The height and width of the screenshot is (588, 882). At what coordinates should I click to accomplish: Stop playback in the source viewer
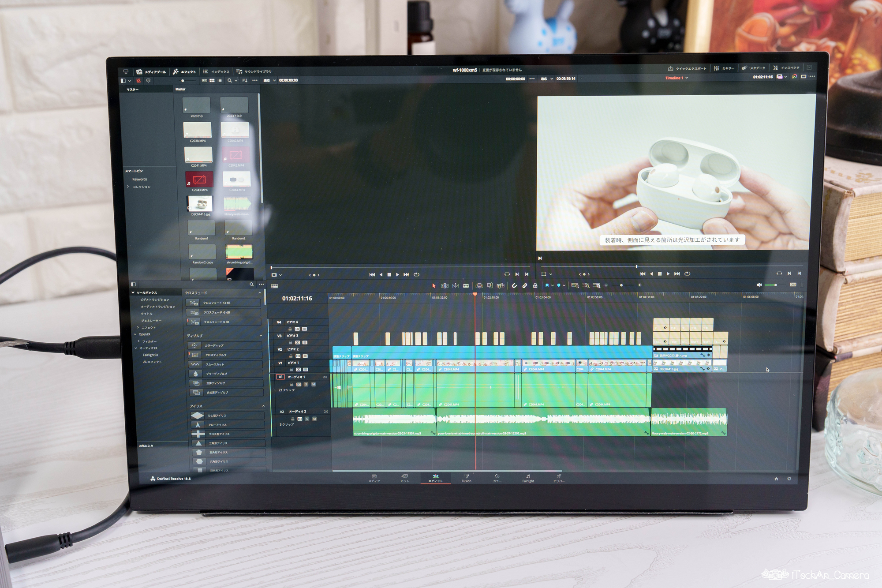click(389, 275)
